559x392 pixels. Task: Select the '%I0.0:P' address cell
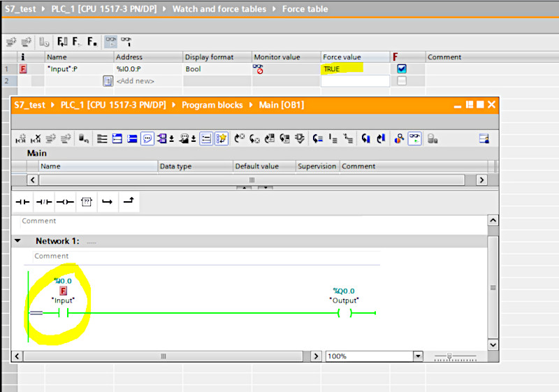(148, 68)
